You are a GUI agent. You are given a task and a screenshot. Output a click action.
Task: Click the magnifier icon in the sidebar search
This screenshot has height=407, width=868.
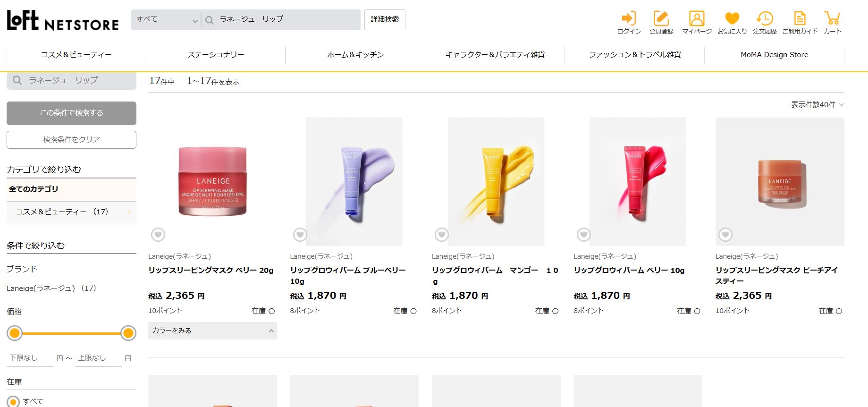point(17,80)
